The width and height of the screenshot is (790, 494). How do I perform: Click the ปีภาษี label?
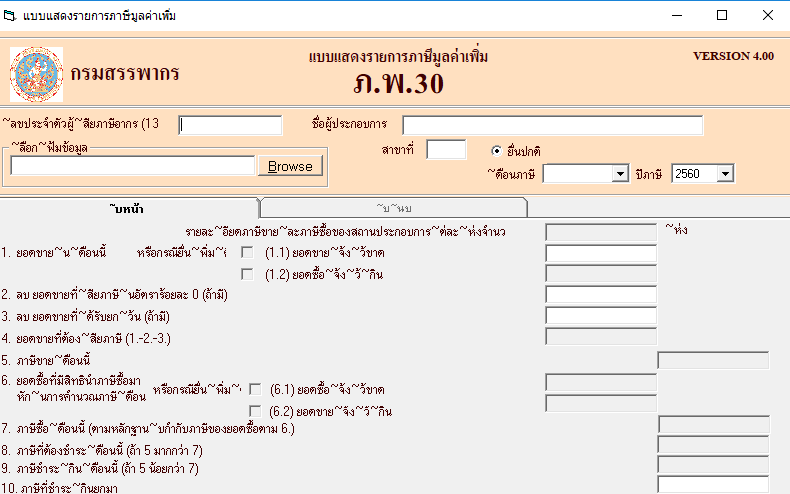coord(648,174)
